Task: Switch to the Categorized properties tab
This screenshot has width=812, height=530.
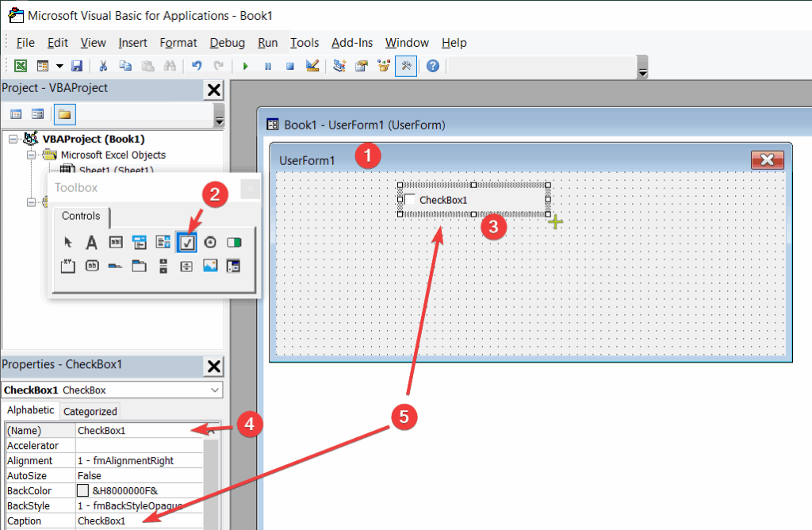Action: [x=90, y=411]
